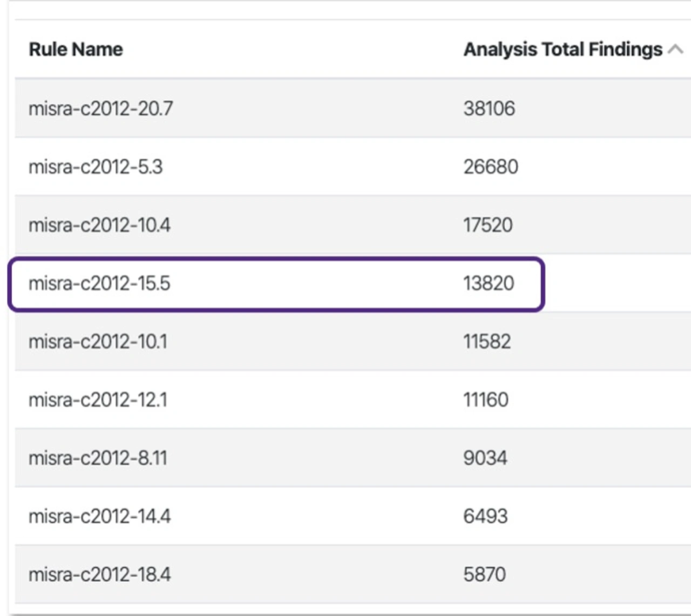Click the 38106 findings count
This screenshot has height=616, width=691.
[489, 109]
